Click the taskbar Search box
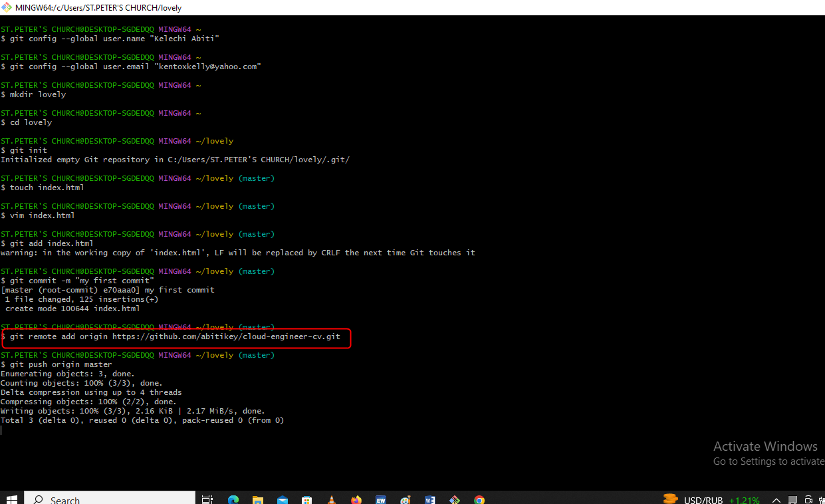Screen dimensions: 825x504 [x=110, y=499]
